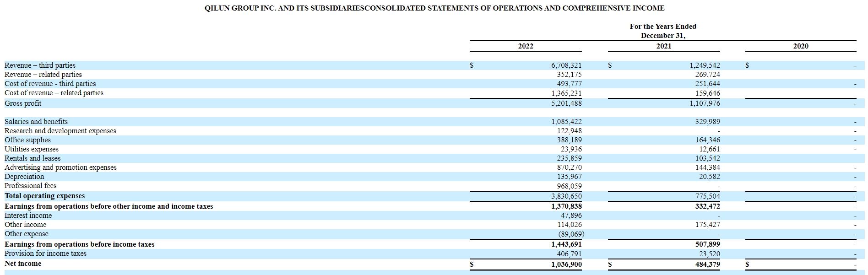
Task: Select the 493,777 cost value
Action: (x=569, y=84)
